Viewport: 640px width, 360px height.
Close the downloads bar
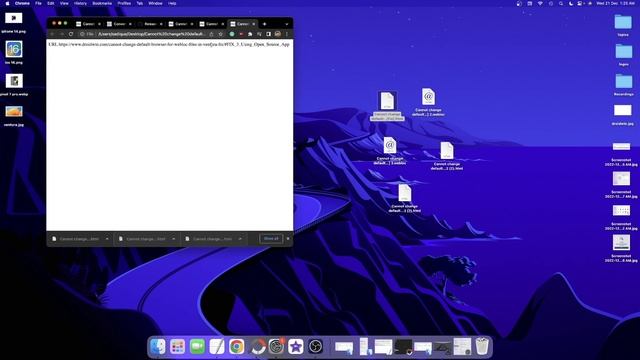coord(288,238)
